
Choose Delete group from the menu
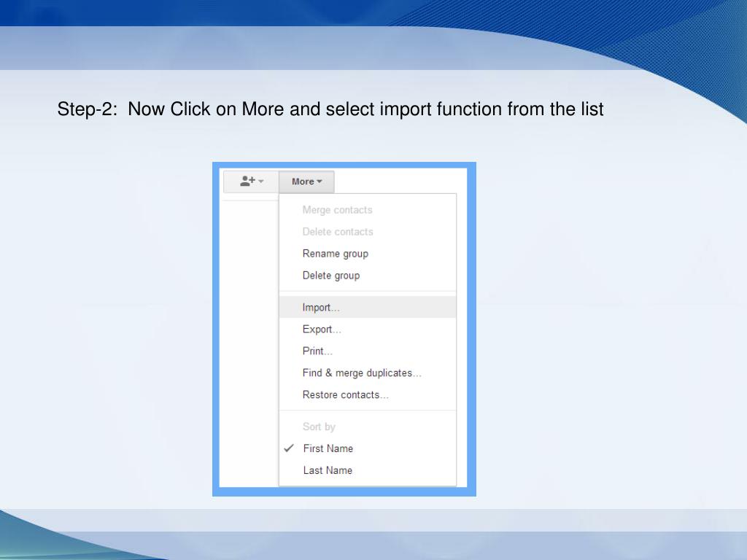pos(368,276)
